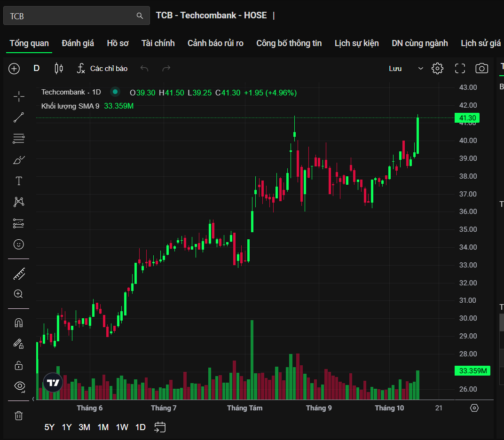Toggle lock all drawings
Viewport: 504px width, 440px height.
click(19, 365)
